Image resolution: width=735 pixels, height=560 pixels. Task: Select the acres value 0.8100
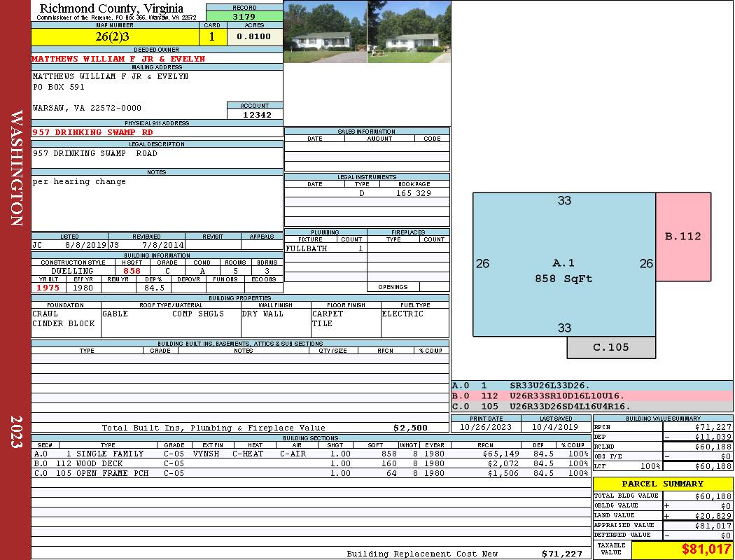click(x=255, y=37)
